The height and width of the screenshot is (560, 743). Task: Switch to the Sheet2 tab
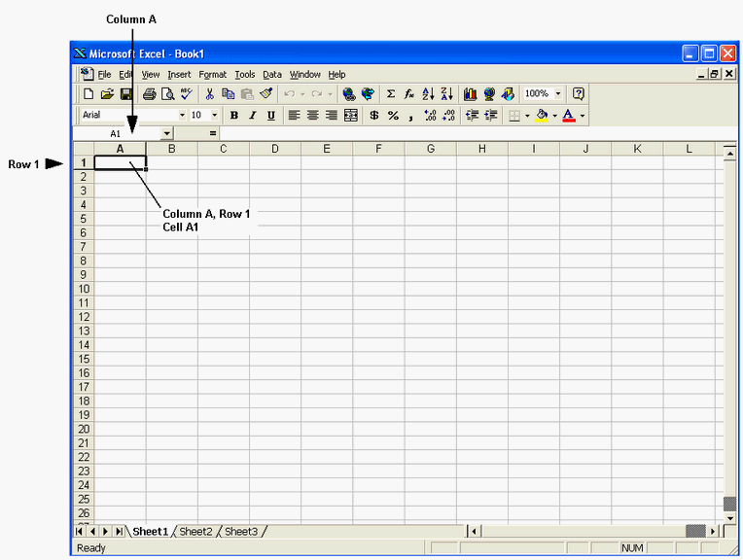tap(195, 532)
